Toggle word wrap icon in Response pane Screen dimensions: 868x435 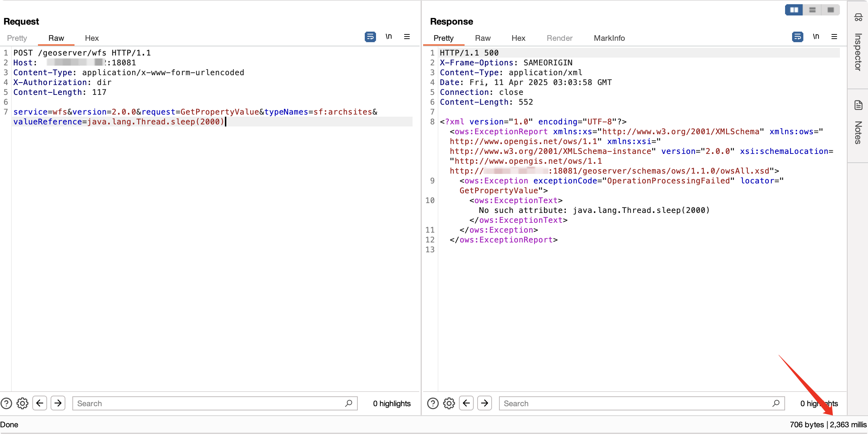point(797,37)
